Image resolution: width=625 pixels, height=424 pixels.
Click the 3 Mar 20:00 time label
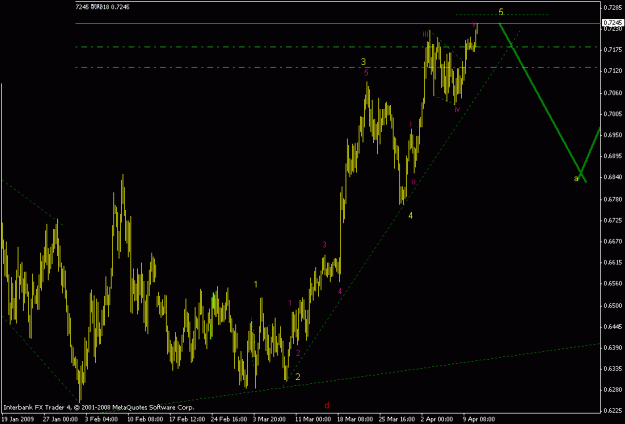click(269, 419)
